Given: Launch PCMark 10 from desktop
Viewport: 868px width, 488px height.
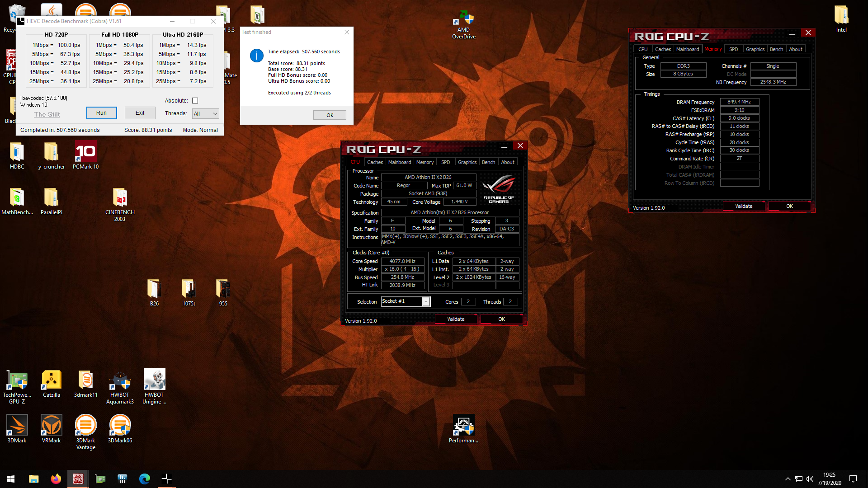Looking at the screenshot, I should click(x=85, y=156).
